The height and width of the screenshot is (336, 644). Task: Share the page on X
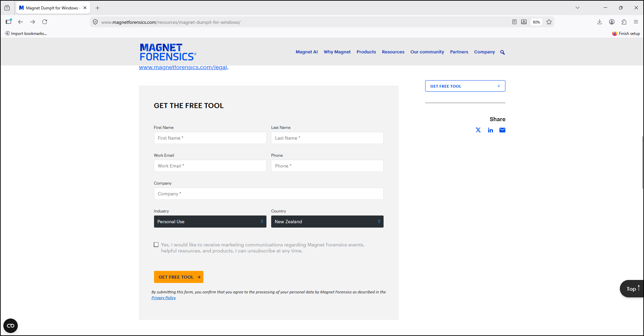478,130
